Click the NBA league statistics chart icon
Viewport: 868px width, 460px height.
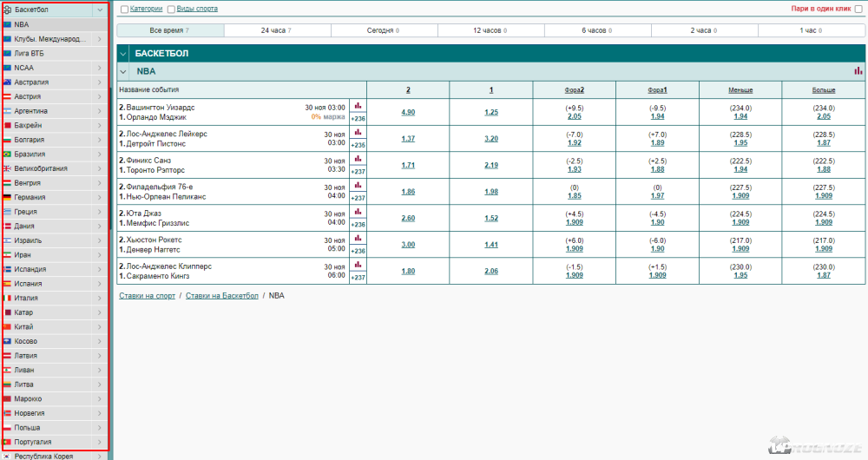(858, 71)
